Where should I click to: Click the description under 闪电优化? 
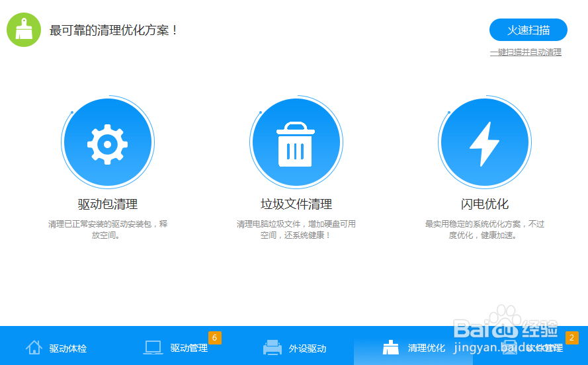484,229
